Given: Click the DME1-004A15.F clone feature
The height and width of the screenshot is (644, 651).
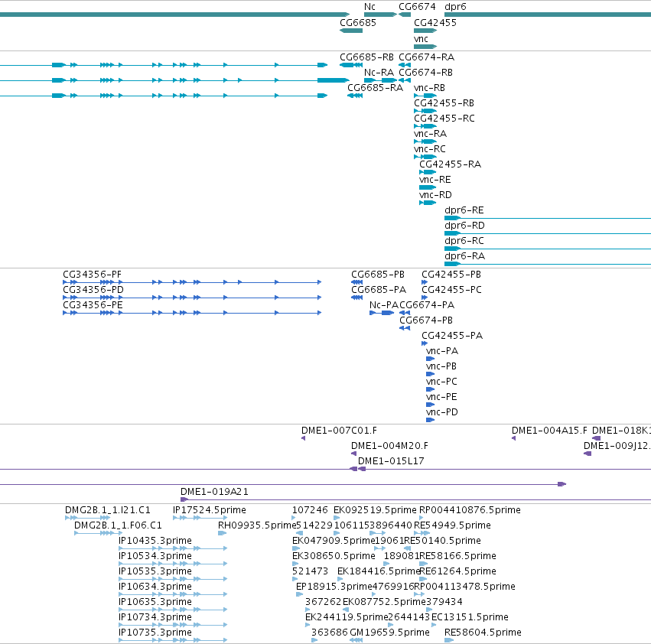Looking at the screenshot, I should (x=513, y=438).
